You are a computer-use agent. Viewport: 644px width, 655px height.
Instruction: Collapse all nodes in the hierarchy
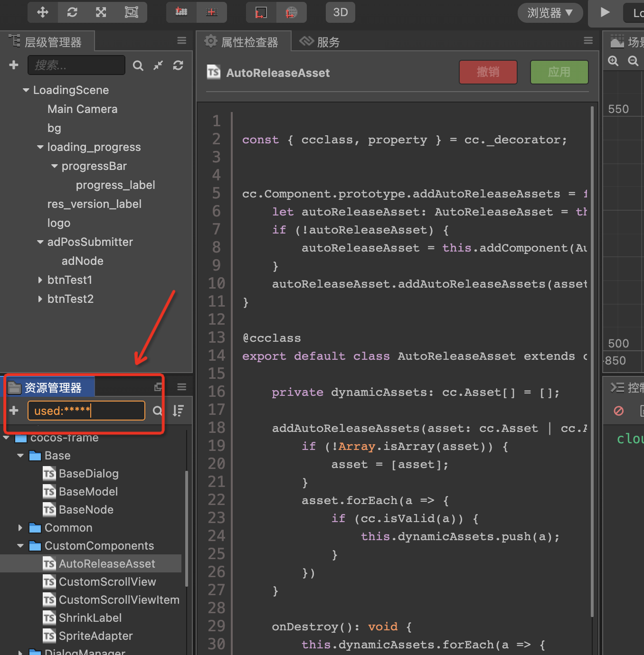pos(158,65)
